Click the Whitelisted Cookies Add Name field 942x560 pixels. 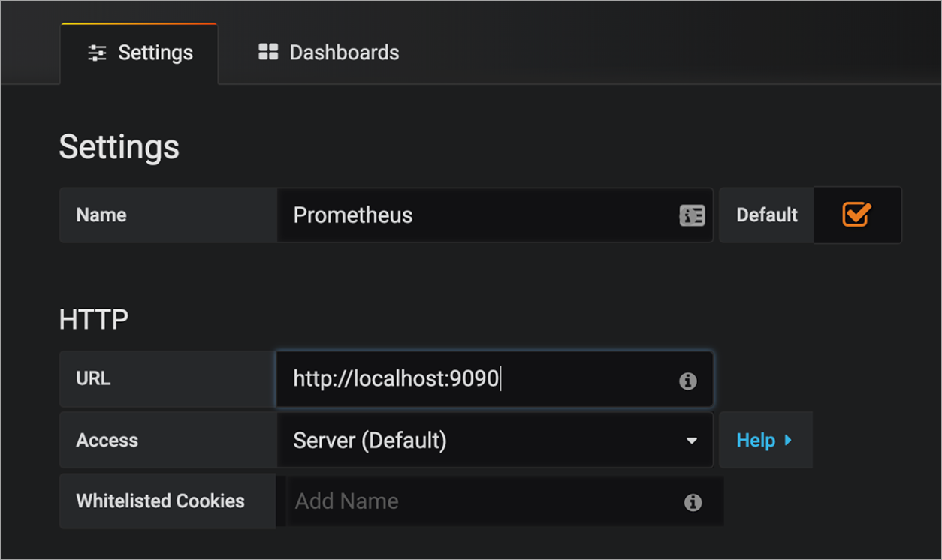500,501
